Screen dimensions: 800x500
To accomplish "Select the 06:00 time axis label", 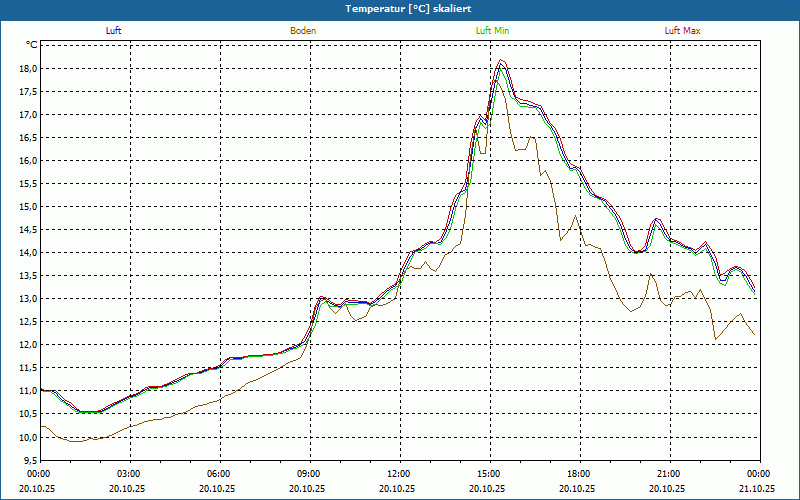I will (x=219, y=474).
